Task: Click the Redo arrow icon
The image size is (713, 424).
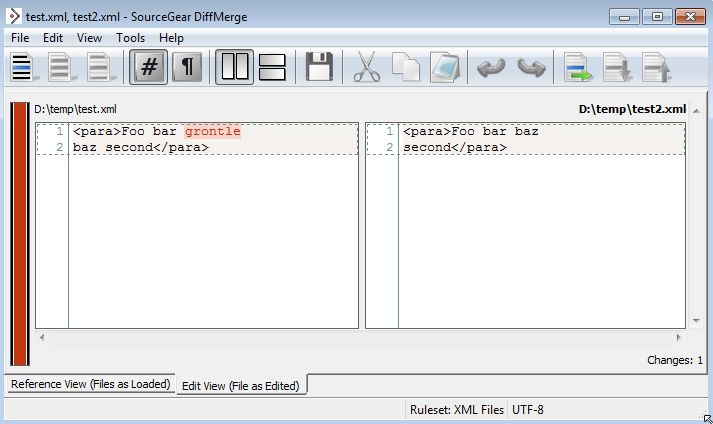Action: tap(532, 68)
